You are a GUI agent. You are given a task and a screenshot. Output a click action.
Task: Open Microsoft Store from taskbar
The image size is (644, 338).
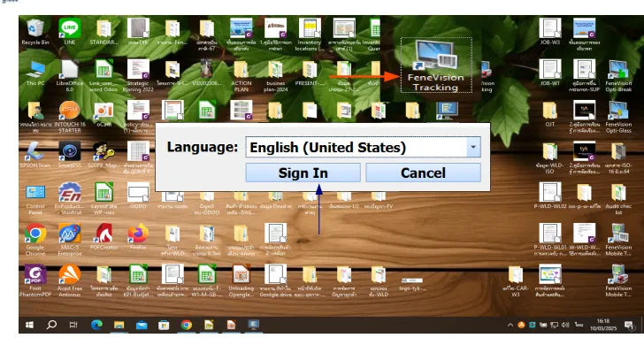[164, 326]
